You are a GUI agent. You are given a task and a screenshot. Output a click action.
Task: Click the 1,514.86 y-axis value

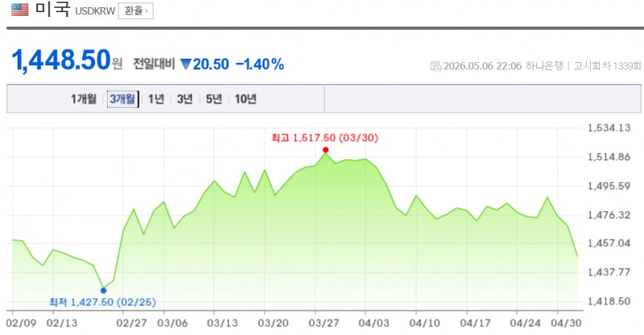point(609,157)
